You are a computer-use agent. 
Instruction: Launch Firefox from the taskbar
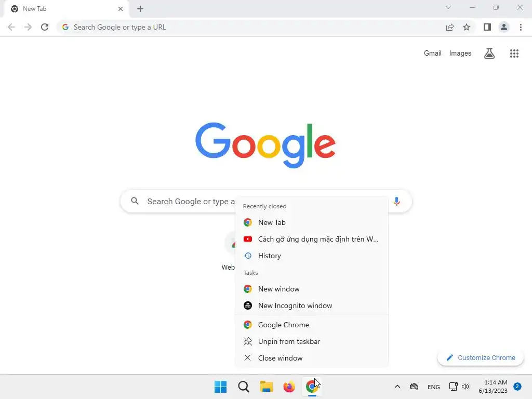(x=289, y=387)
